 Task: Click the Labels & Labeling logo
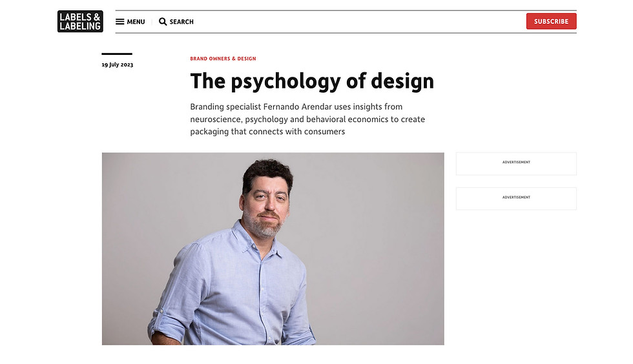pyautogui.click(x=80, y=21)
